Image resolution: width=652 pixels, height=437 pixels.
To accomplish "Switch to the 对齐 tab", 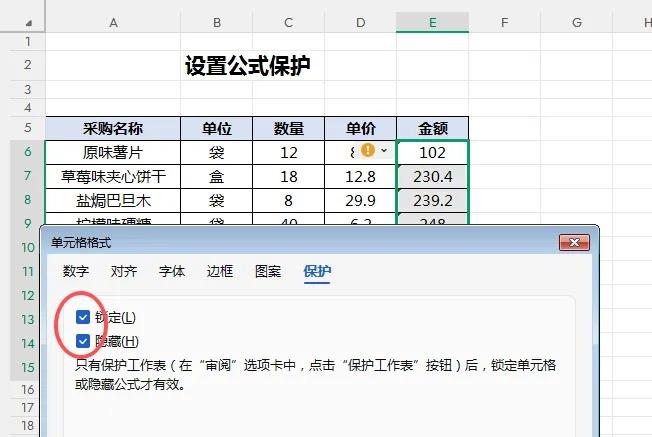I will [x=124, y=271].
